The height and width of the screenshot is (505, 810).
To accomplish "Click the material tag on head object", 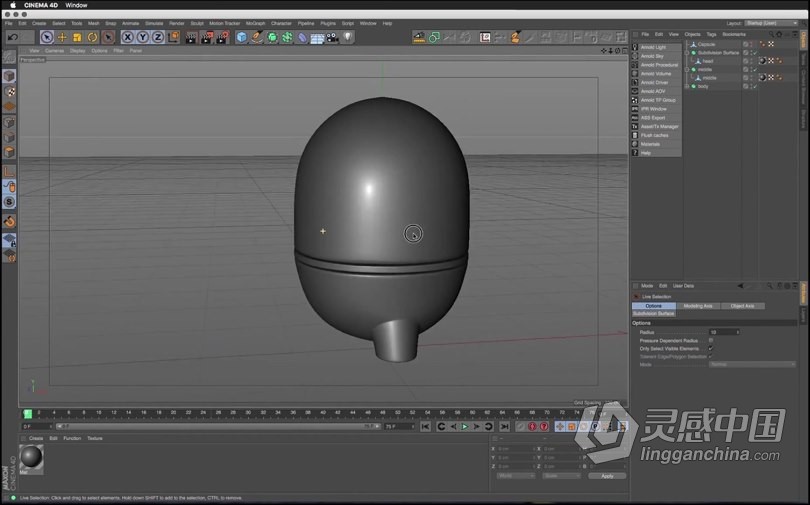I will (762, 61).
